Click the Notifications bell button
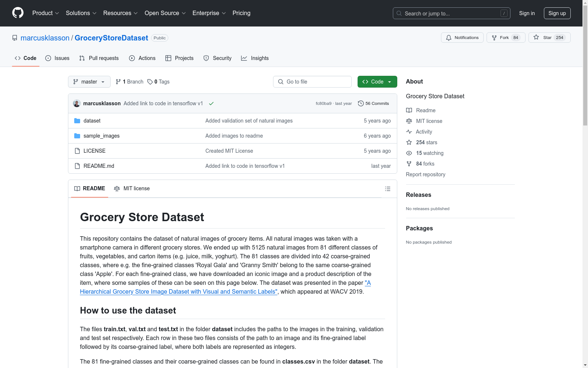 pos(462,38)
